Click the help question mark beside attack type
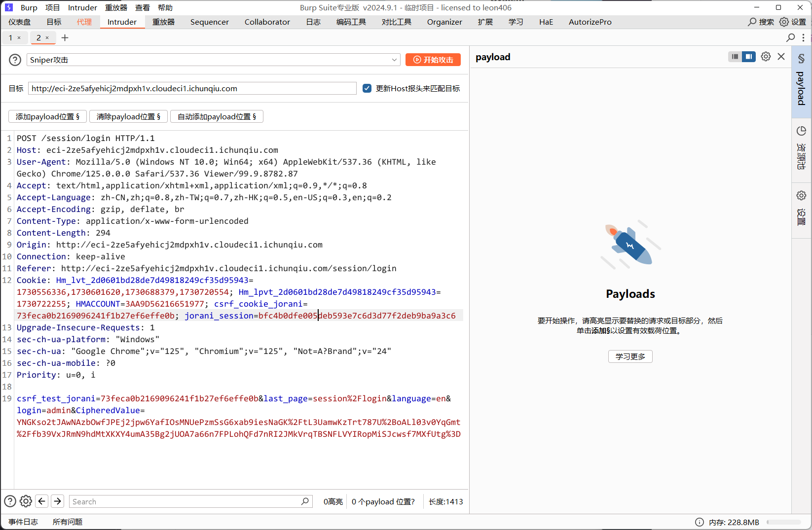Screen dimensions: 812x530 (x=15, y=60)
